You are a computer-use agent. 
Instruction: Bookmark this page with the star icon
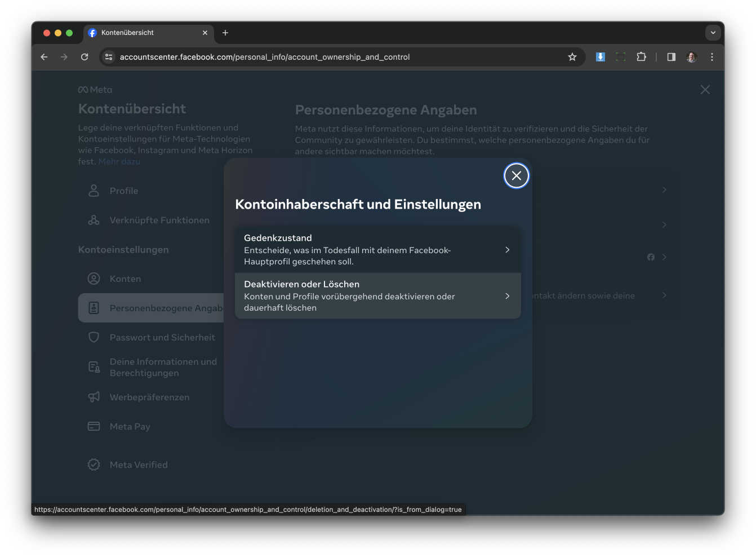pyautogui.click(x=572, y=57)
